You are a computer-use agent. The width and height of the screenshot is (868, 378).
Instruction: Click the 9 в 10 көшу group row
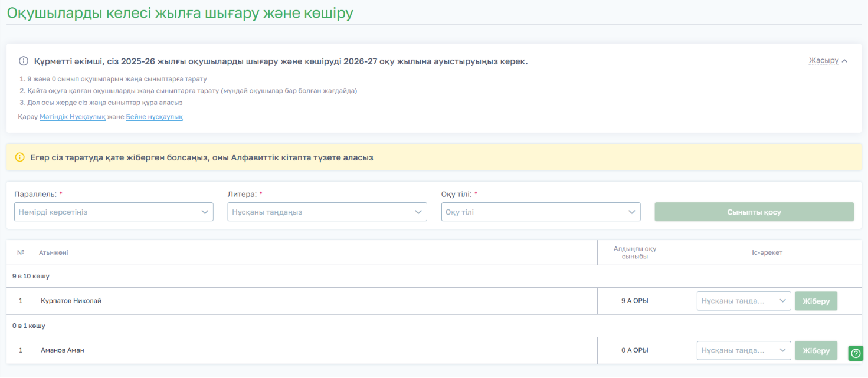(434, 276)
